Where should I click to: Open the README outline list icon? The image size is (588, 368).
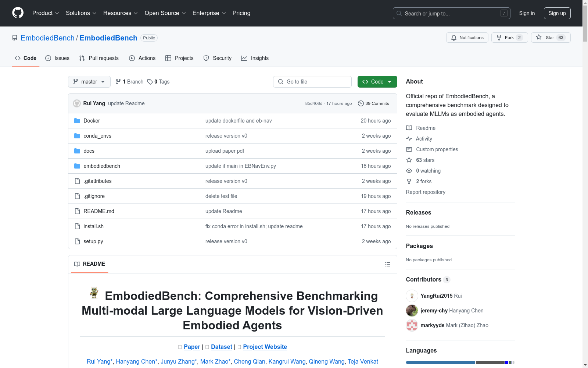pyautogui.click(x=388, y=264)
